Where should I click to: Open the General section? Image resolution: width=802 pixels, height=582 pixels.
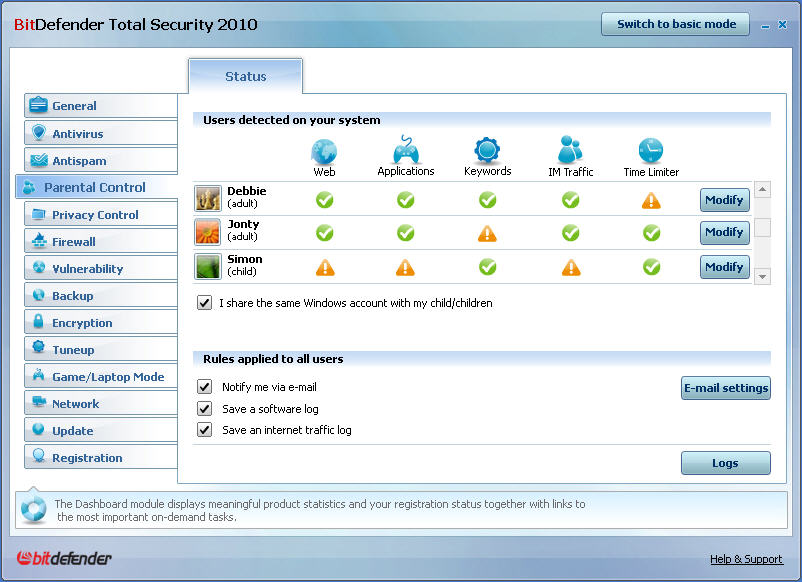[101, 106]
